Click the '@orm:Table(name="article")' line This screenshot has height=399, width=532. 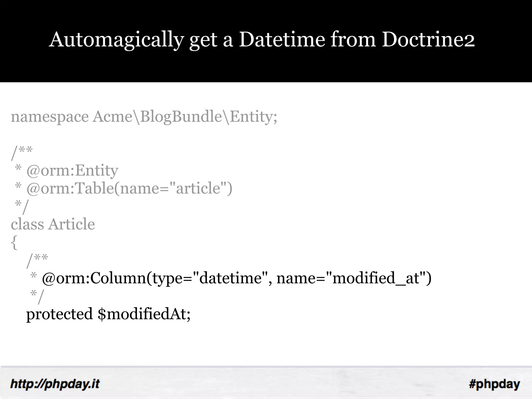(123, 188)
